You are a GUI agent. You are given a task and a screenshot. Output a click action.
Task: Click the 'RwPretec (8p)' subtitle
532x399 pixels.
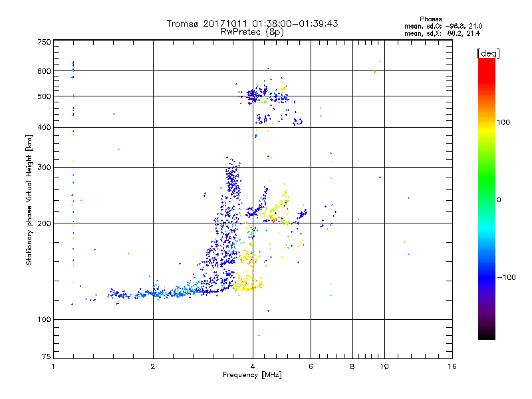(252, 32)
